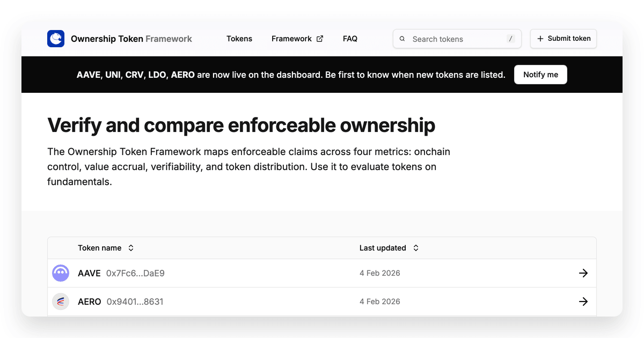
Task: Click the AAVE ghost token logo
Action: click(x=61, y=273)
